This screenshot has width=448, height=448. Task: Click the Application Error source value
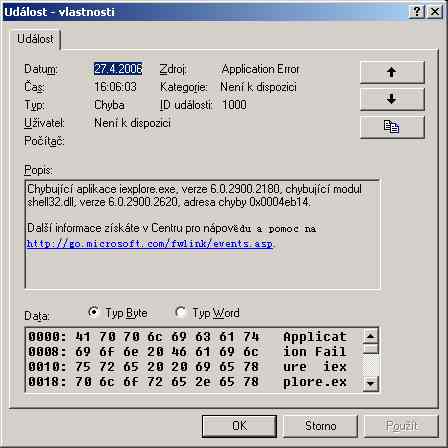tap(260, 69)
